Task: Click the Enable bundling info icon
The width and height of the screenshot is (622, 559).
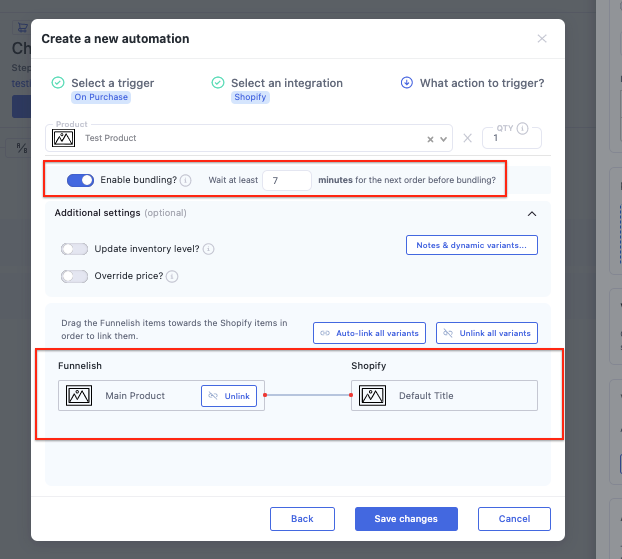Action: (186, 180)
